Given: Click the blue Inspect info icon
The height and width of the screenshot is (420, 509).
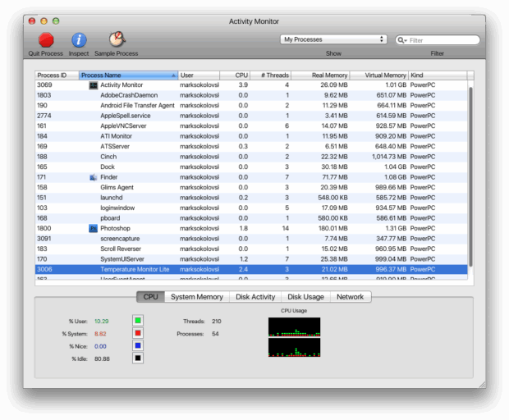Looking at the screenshot, I should [79, 39].
